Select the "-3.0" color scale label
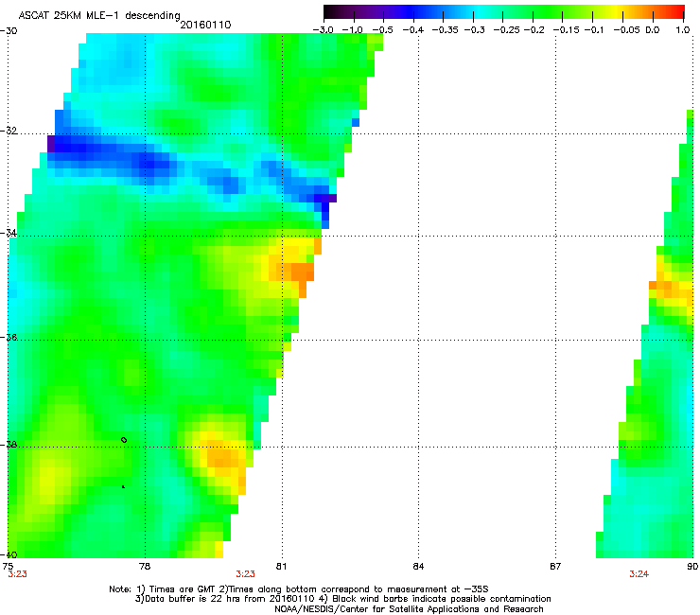This screenshot has width=700, height=615. [x=323, y=30]
